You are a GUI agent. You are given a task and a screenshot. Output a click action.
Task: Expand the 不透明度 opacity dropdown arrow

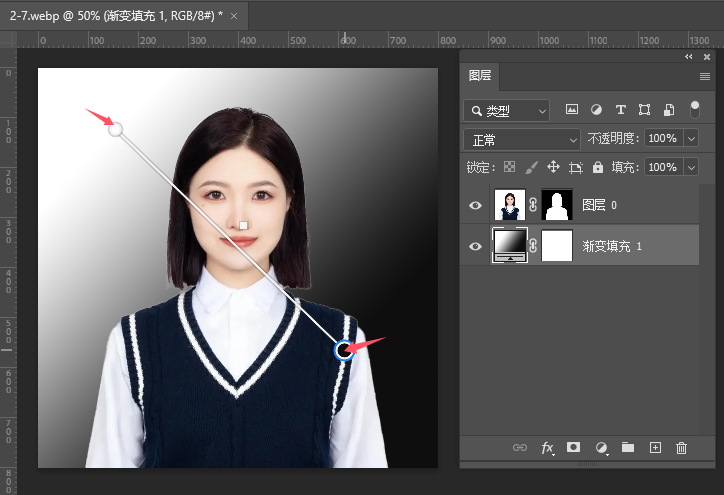click(x=691, y=139)
